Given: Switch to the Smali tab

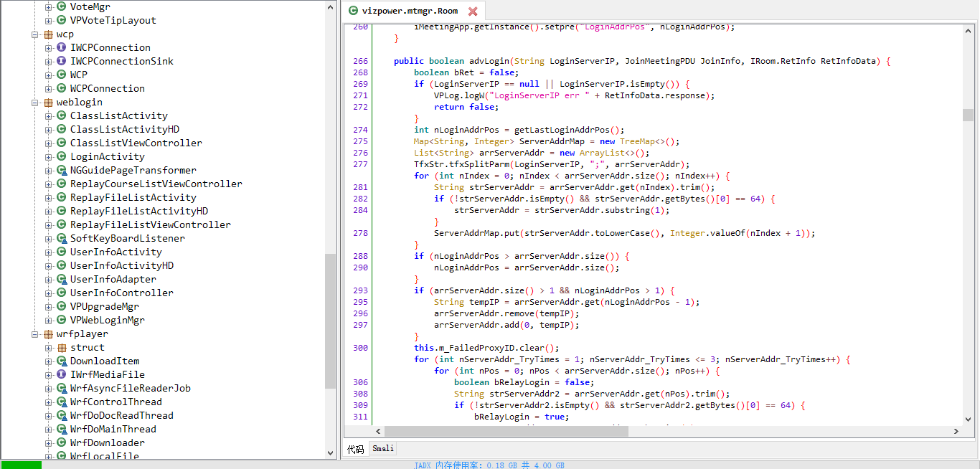Looking at the screenshot, I should pyautogui.click(x=382, y=448).
